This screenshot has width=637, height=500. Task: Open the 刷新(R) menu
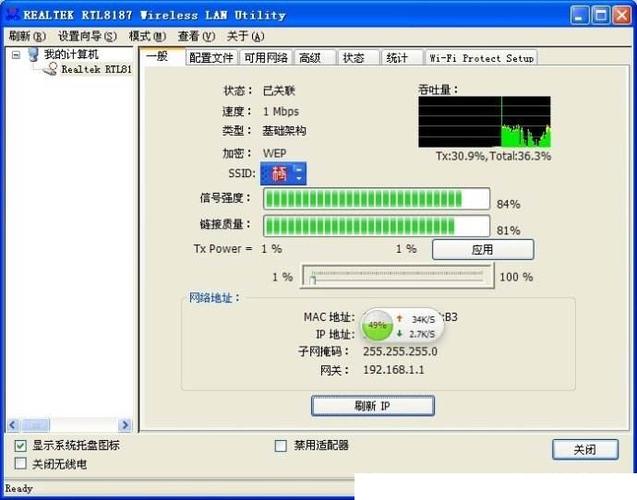27,37
